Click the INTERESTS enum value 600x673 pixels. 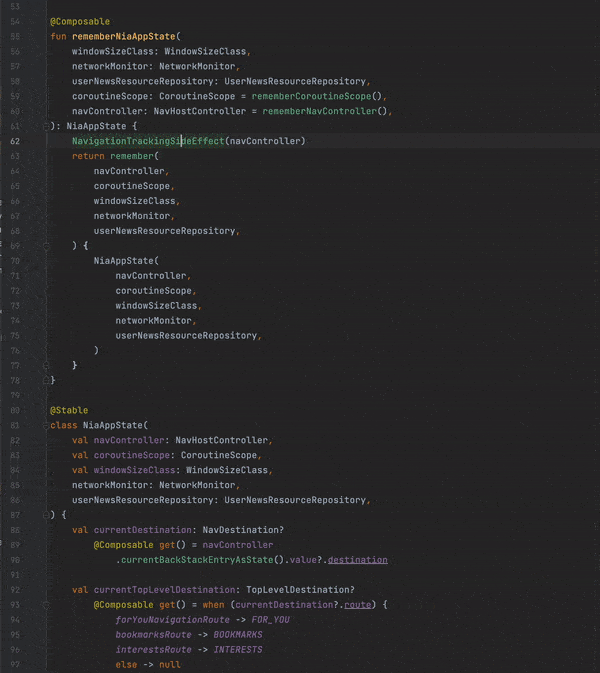coord(238,650)
